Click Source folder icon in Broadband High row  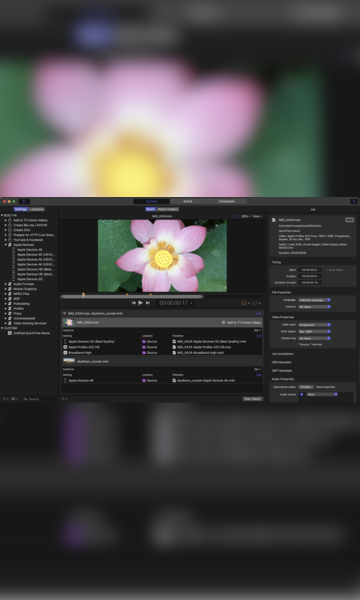click(144, 352)
